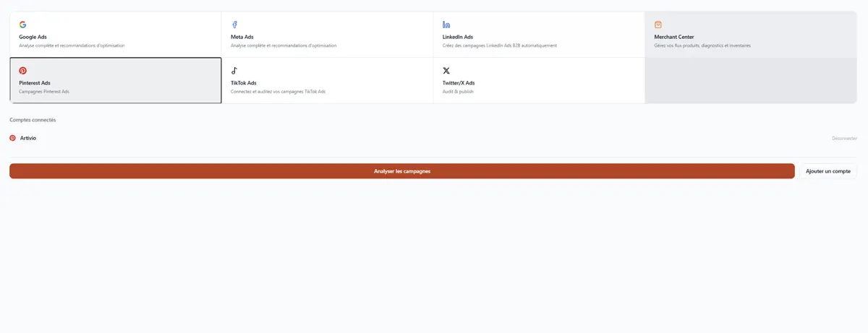The width and height of the screenshot is (868, 333).
Task: Click Meta Ads 'Analyse complète' description
Action: [284, 46]
